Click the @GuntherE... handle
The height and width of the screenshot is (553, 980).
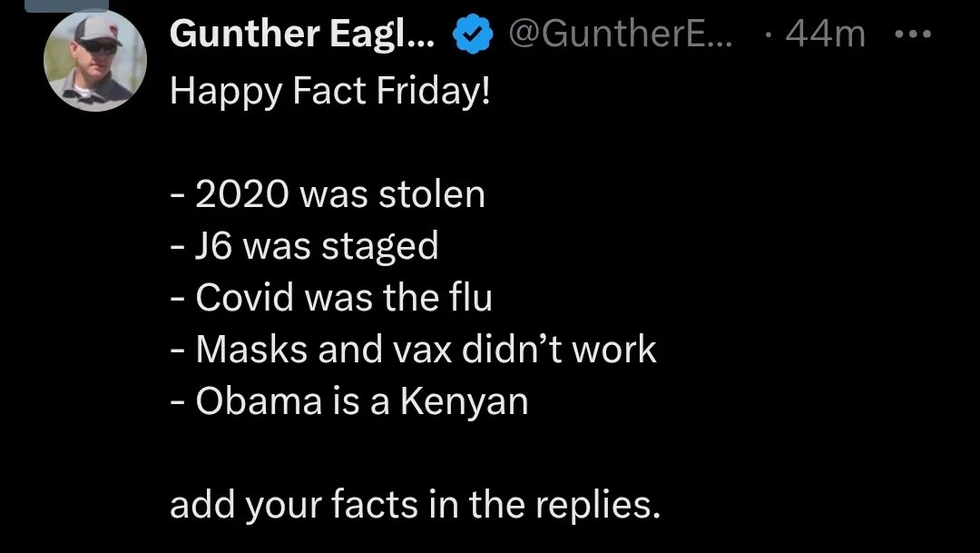click(x=622, y=35)
